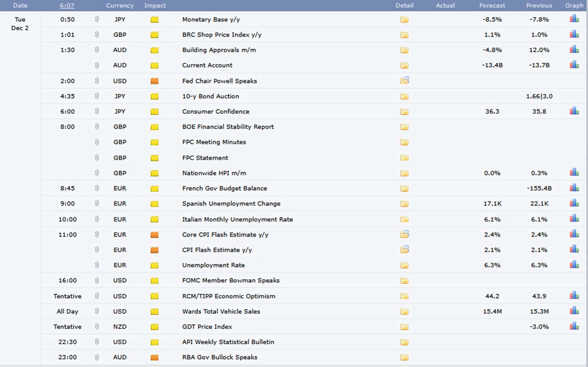Open graph for GDT Price Index
588x367 pixels.
(x=574, y=327)
